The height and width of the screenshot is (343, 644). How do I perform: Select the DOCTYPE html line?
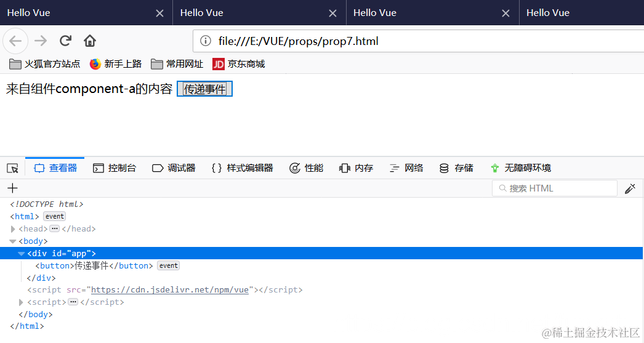pos(47,204)
